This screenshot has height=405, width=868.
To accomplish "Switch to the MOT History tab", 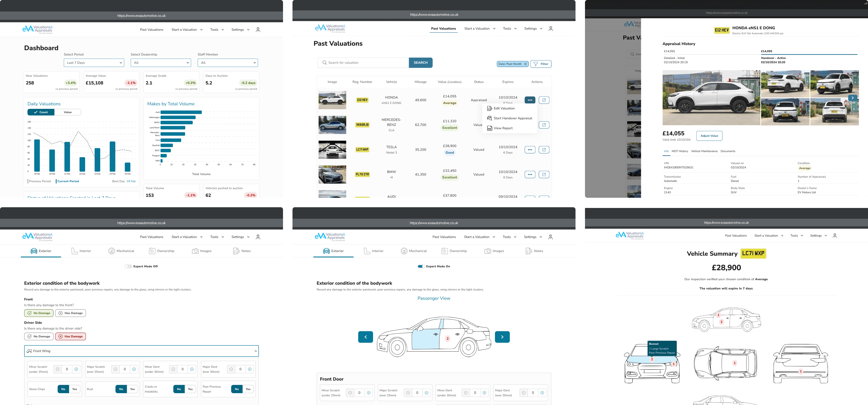I will pyautogui.click(x=680, y=152).
